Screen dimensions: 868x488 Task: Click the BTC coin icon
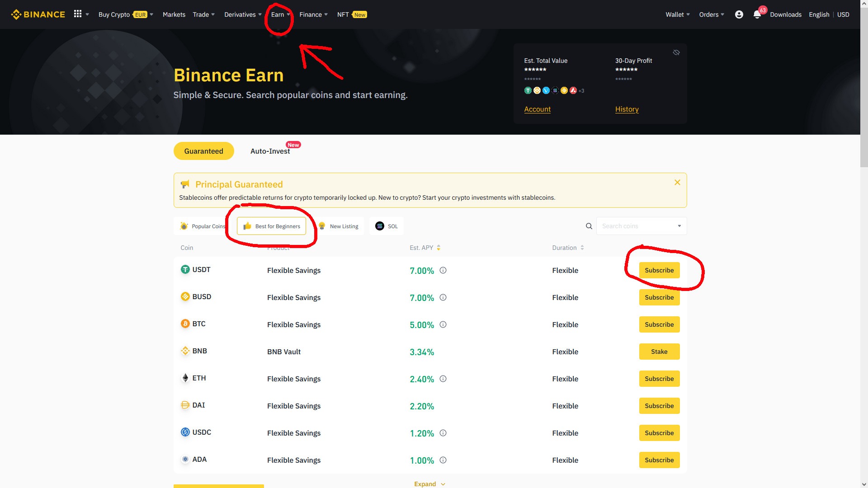pos(185,324)
